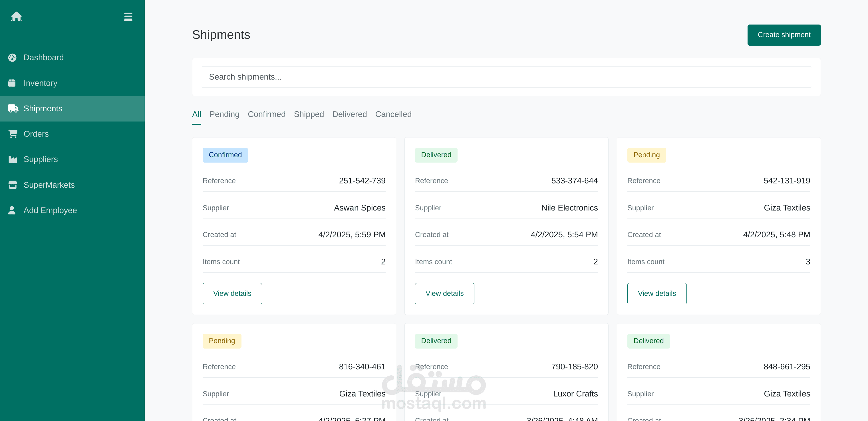The image size is (868, 421).
Task: Open the Orders section
Action: point(72,134)
